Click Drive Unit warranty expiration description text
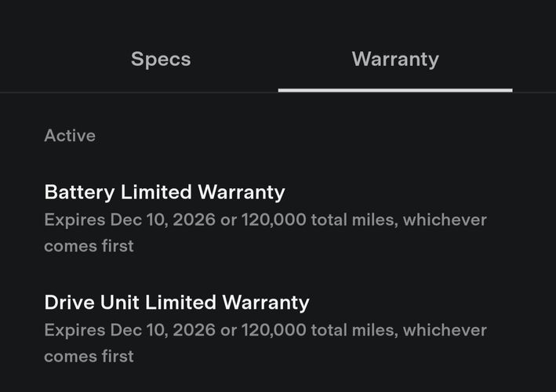The image size is (556, 392). coord(265,343)
